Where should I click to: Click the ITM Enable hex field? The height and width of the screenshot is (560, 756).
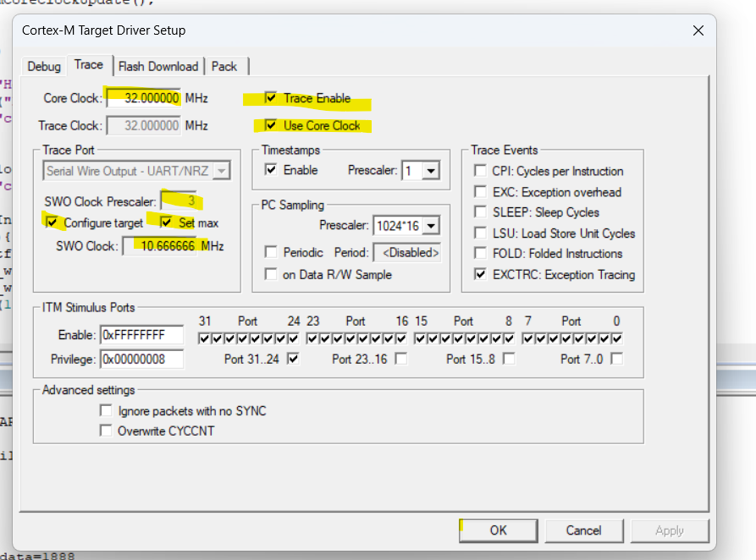click(x=141, y=335)
